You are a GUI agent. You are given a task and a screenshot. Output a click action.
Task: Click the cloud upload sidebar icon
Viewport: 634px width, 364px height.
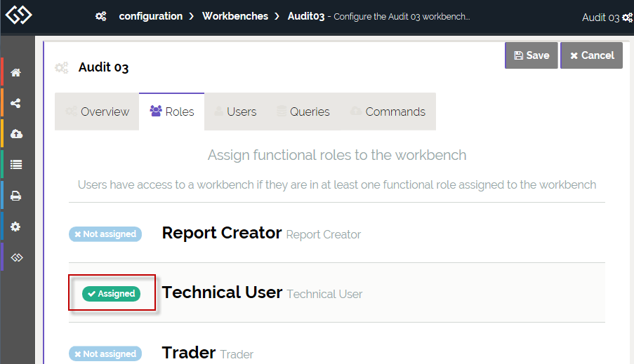[15, 134]
